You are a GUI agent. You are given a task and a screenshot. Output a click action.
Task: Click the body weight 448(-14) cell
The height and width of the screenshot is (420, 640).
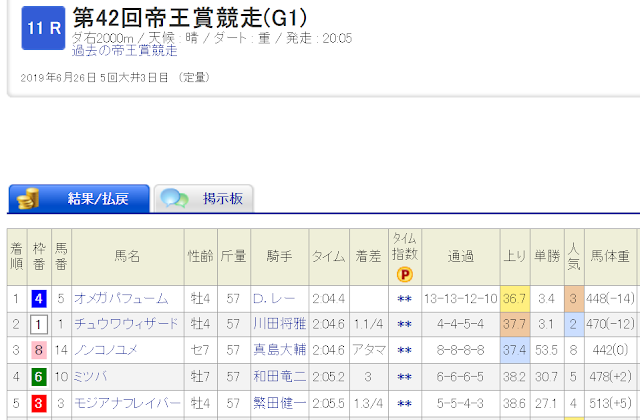click(x=610, y=299)
